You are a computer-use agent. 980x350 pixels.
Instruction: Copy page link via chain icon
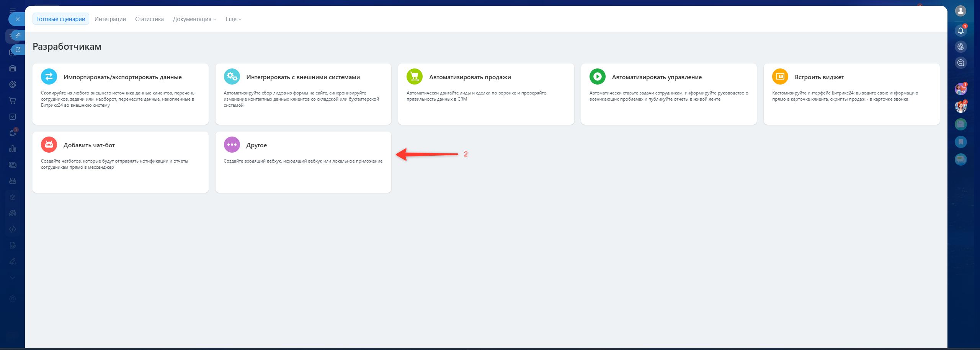pos(18,35)
